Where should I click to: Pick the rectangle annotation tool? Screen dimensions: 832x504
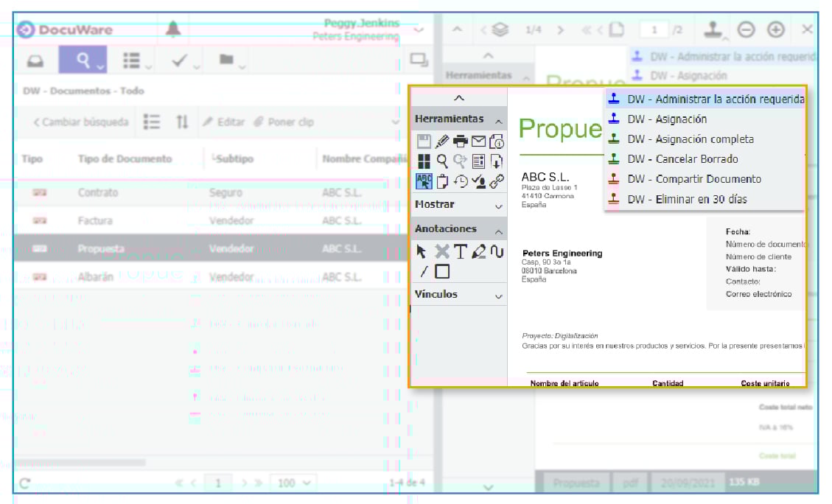pyautogui.click(x=442, y=272)
